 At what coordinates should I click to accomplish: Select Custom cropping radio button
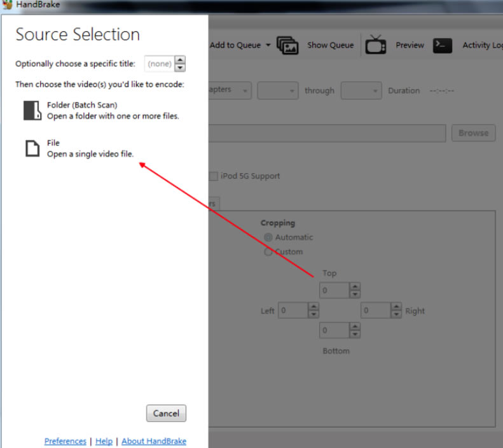click(268, 252)
